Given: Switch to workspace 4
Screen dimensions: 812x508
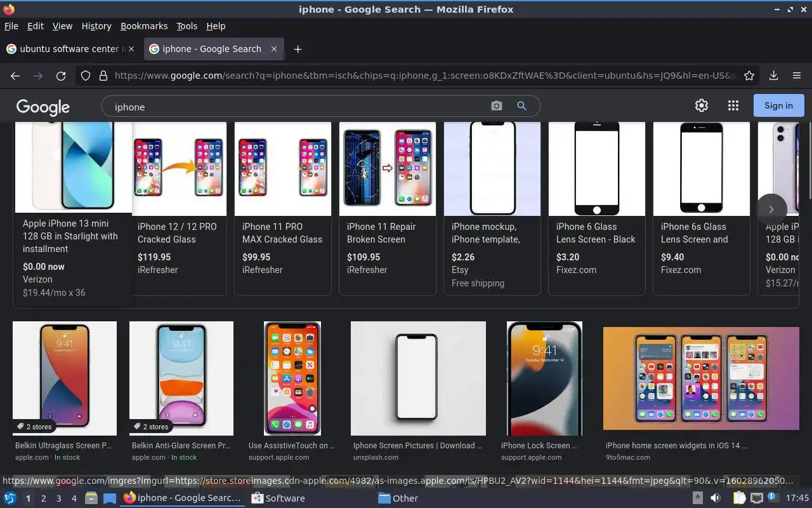Looking at the screenshot, I should tap(74, 498).
